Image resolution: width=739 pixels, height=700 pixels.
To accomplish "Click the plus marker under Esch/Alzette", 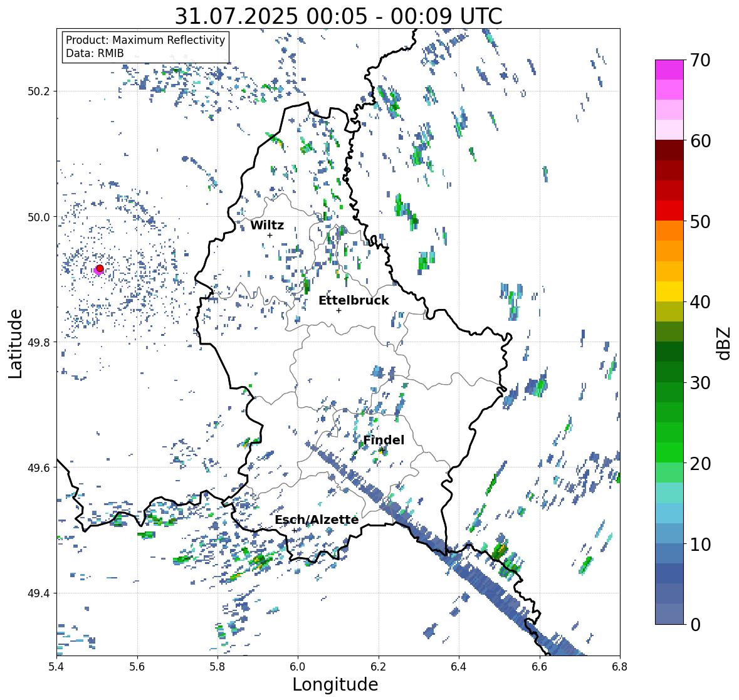I will (x=295, y=530).
